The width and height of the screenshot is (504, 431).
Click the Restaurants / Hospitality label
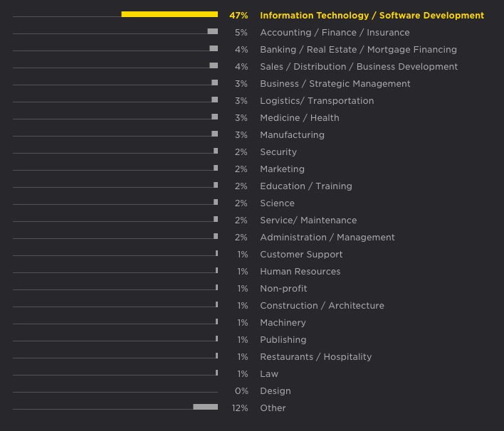315,357
